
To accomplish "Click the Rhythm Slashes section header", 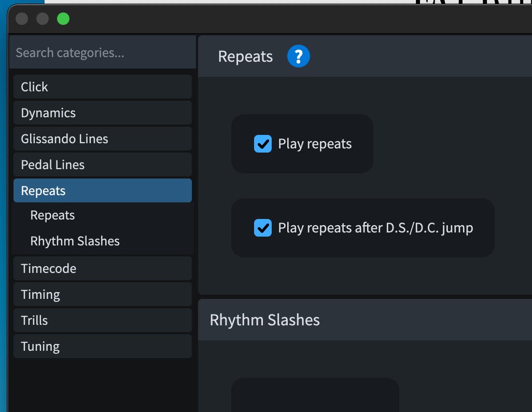I will point(264,320).
